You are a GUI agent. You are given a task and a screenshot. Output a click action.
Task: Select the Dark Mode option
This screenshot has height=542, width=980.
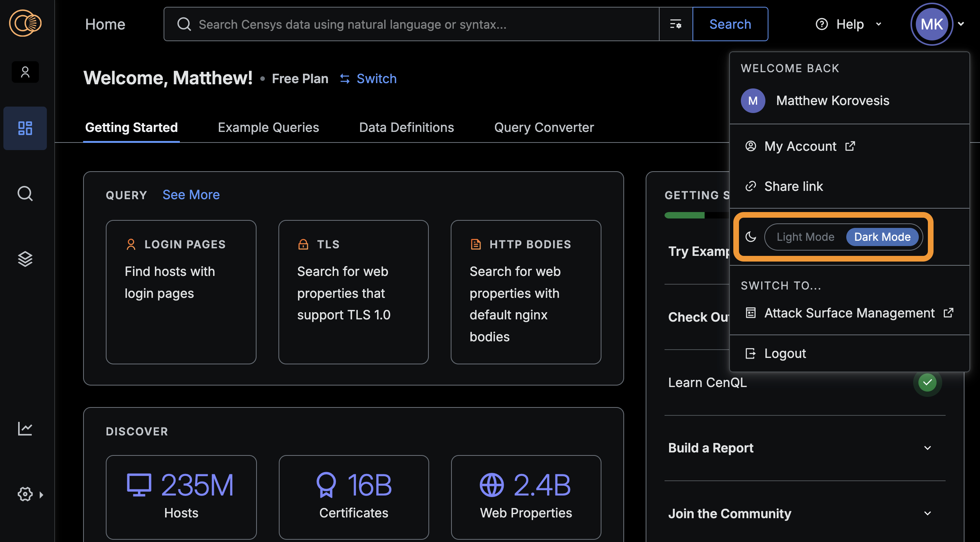click(x=882, y=237)
